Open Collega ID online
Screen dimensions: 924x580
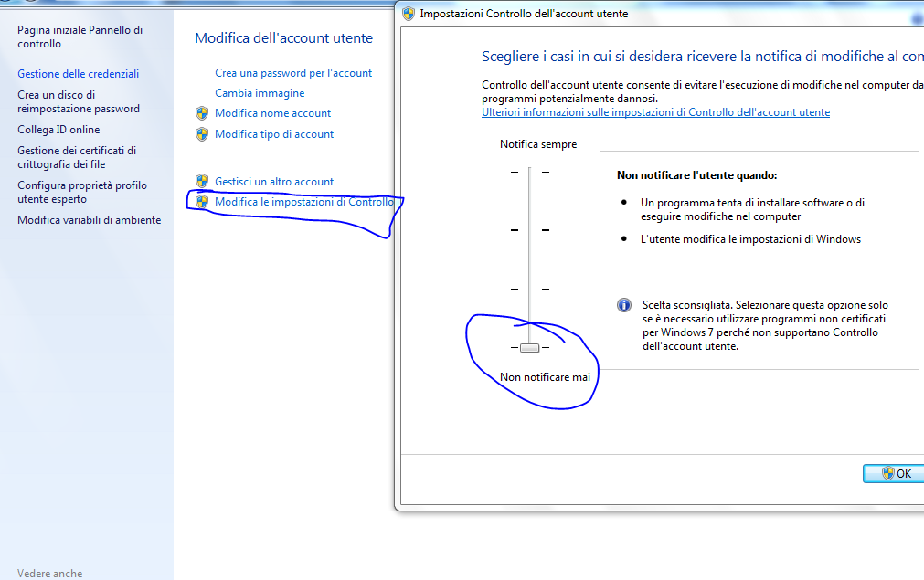coord(58,130)
